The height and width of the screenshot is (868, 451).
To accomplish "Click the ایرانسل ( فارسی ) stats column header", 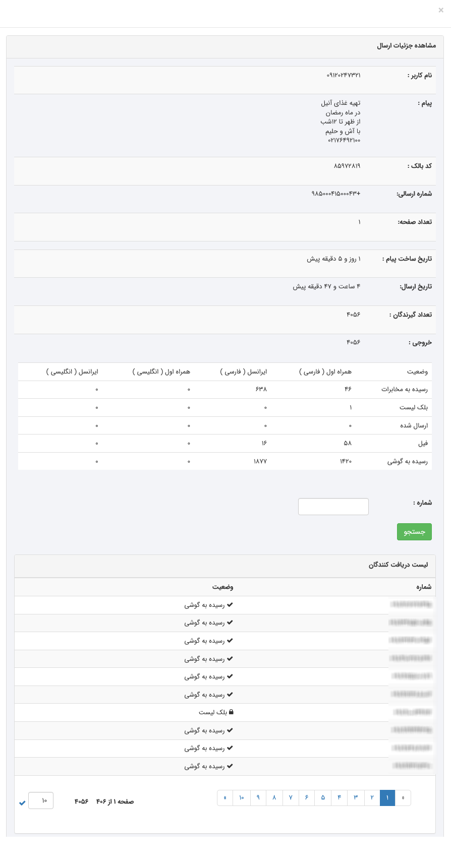I will click(x=244, y=371).
